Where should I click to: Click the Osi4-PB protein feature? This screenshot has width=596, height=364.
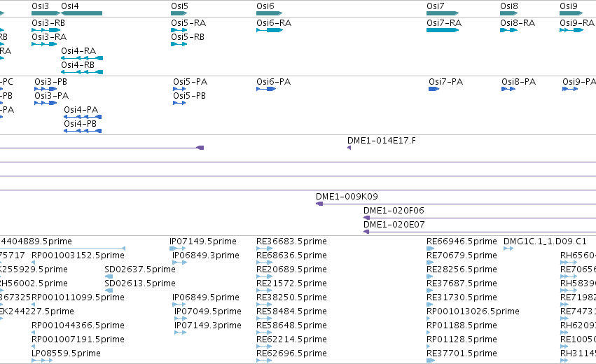83,131
